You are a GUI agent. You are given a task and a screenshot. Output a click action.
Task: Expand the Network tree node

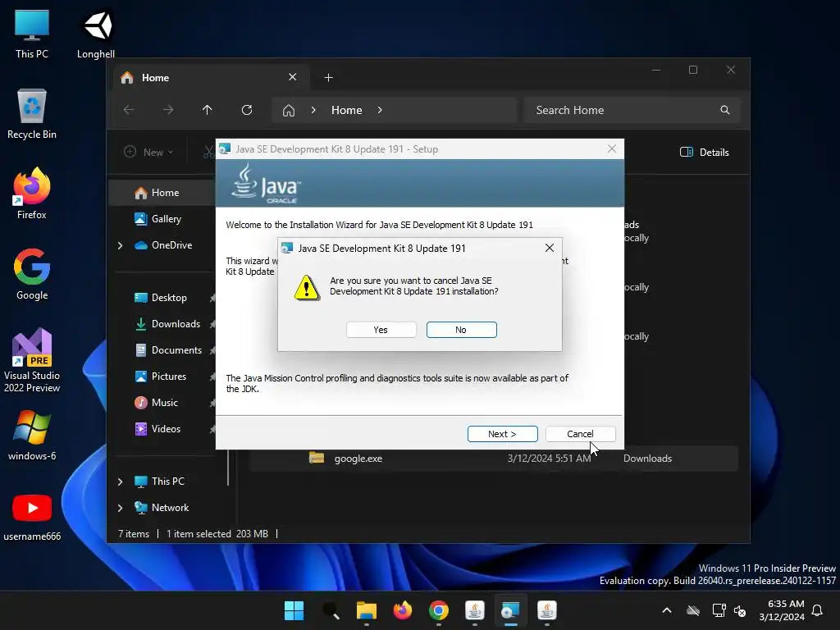pyautogui.click(x=121, y=508)
